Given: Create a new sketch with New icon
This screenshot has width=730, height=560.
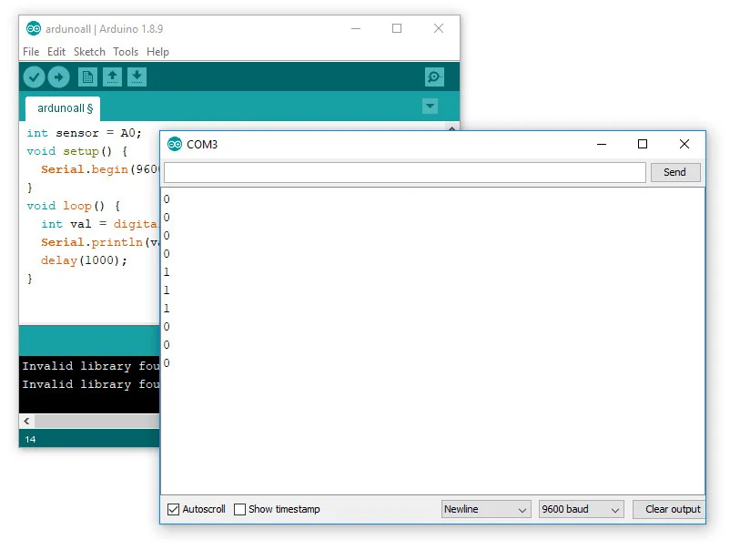Looking at the screenshot, I should 87,76.
